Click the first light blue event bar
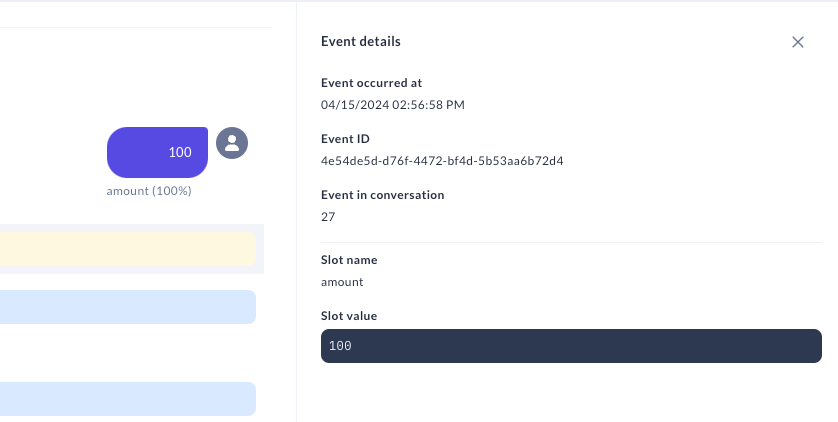 (x=127, y=307)
